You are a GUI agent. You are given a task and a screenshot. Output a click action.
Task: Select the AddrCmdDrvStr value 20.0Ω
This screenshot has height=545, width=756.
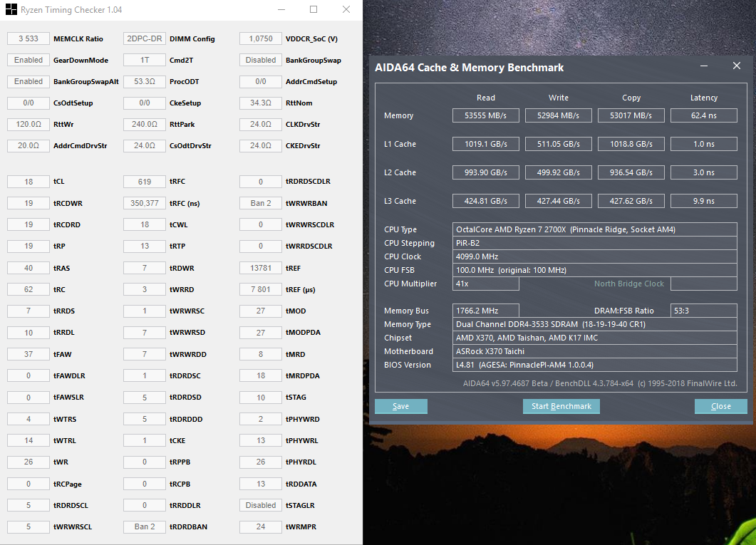pyautogui.click(x=29, y=145)
